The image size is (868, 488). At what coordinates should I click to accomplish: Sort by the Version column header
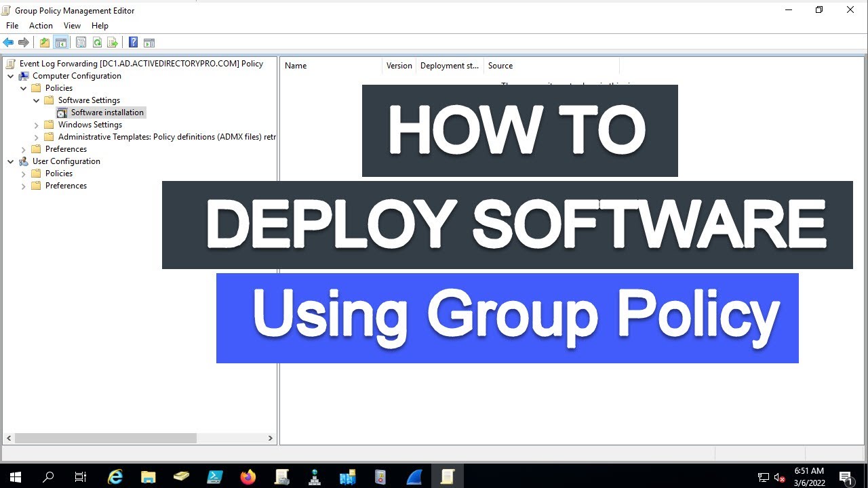coord(399,66)
